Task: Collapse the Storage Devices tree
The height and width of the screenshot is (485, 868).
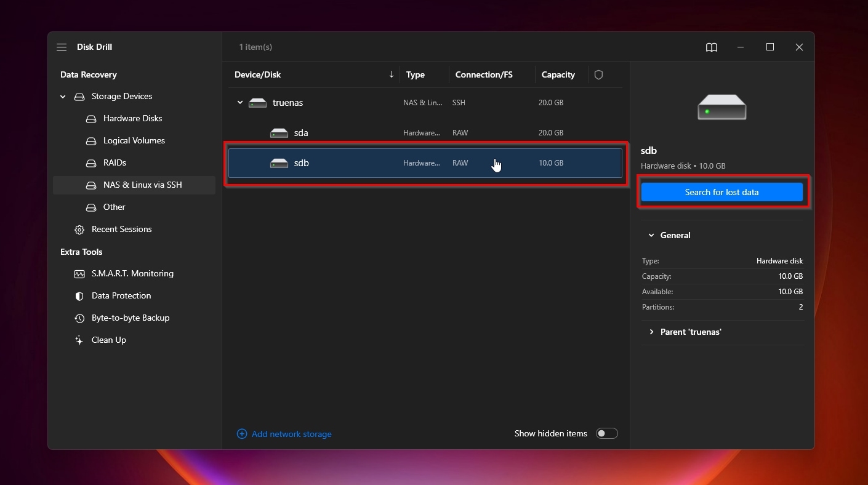Action: 63,97
